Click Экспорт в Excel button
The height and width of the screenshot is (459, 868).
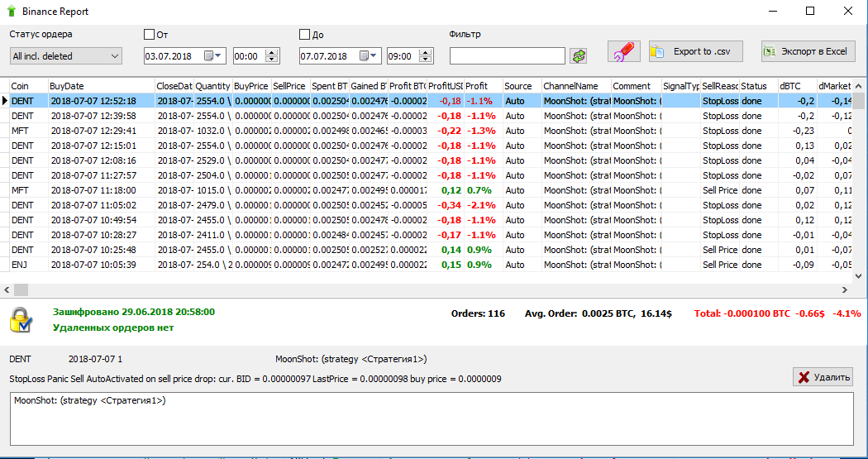(808, 51)
